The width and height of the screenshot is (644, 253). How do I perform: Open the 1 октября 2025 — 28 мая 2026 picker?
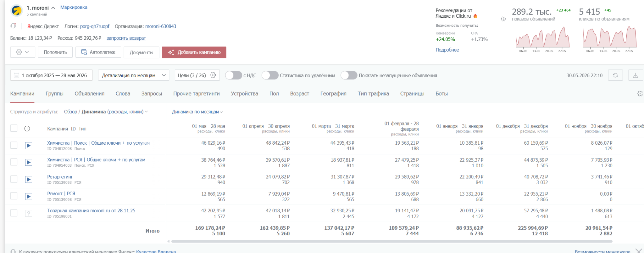point(51,75)
